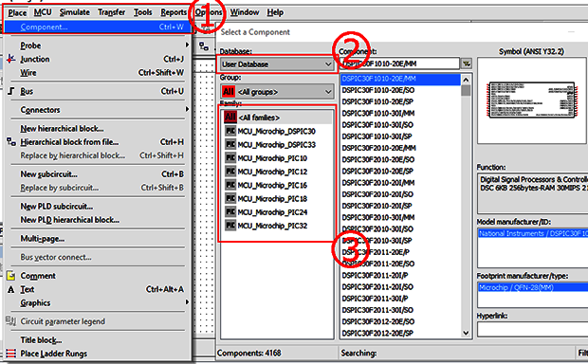
Task: Select National Instruments model manufacturer entry
Action: point(533,233)
